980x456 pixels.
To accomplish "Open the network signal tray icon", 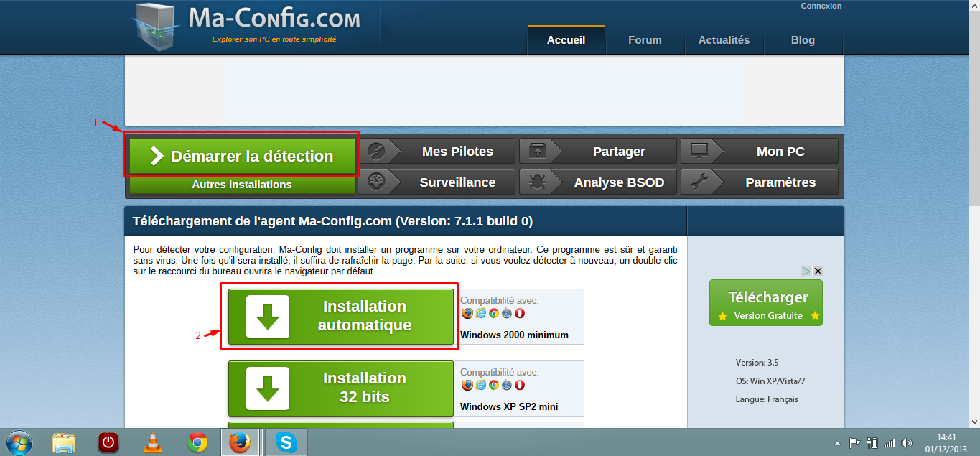I will [x=890, y=443].
